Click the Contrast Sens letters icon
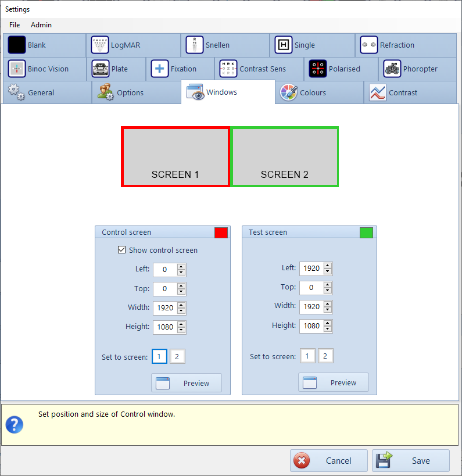Viewport: 462px width, 476px height. click(228, 69)
